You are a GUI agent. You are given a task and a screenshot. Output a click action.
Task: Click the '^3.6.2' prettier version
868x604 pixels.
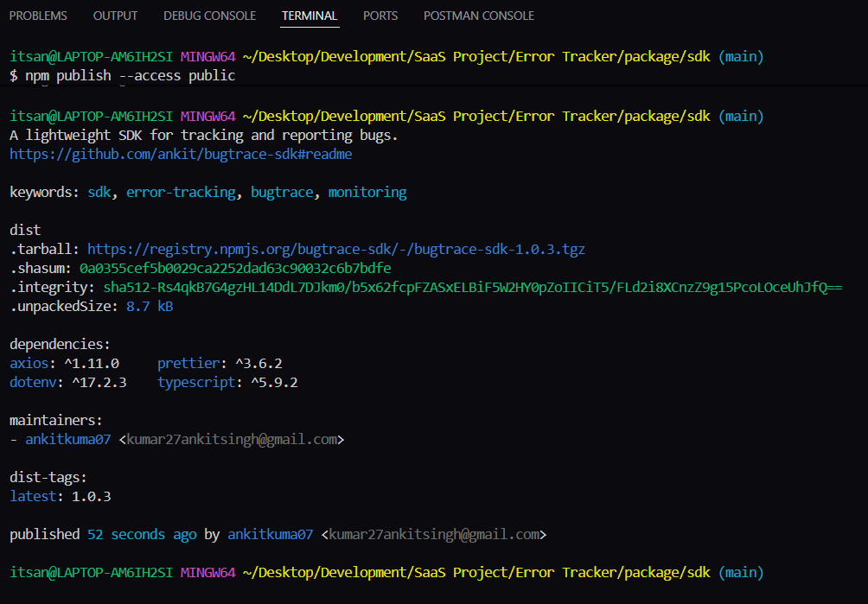(x=258, y=364)
